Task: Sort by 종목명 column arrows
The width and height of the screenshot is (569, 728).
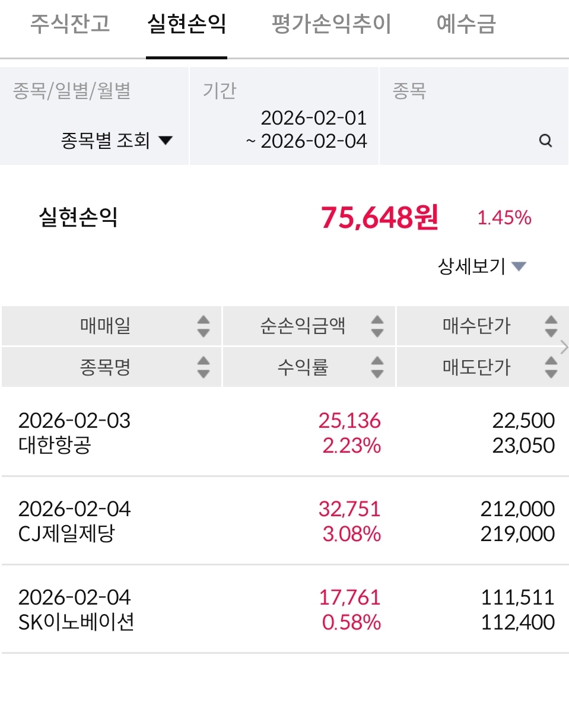Action: (x=204, y=367)
